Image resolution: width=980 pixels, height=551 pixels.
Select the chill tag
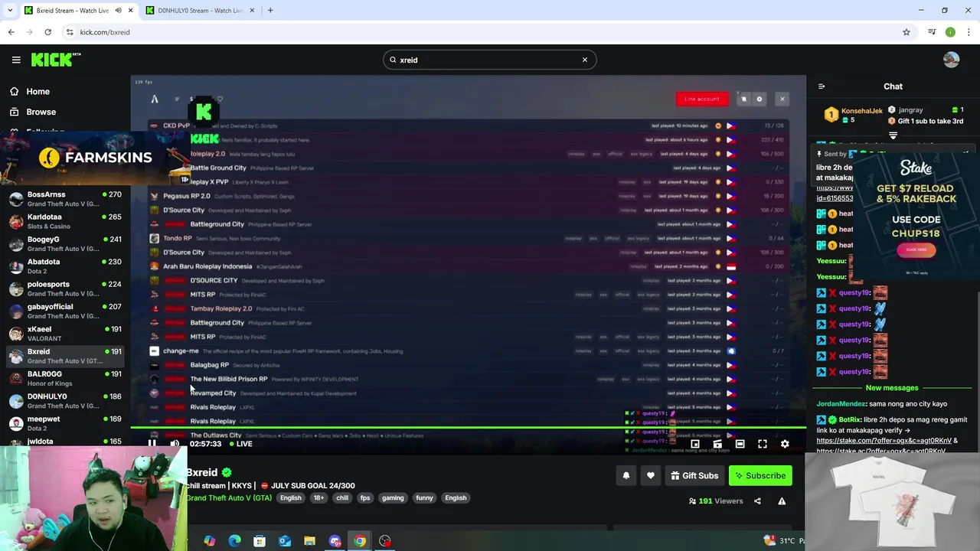[x=342, y=498]
